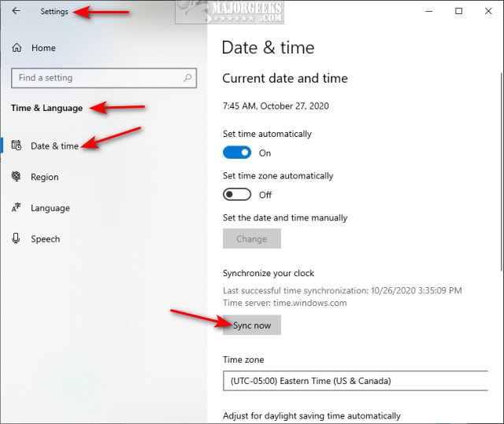Select the Speech sidebar label
The height and width of the screenshot is (424, 504).
click(x=45, y=239)
